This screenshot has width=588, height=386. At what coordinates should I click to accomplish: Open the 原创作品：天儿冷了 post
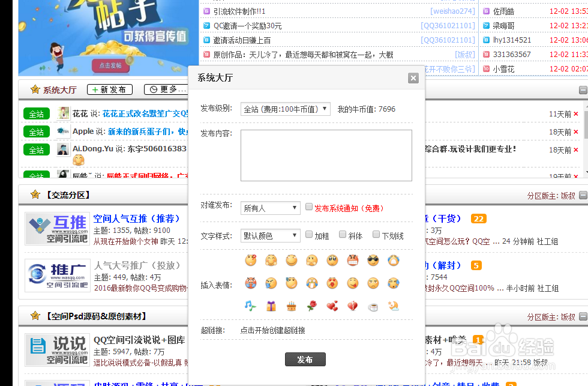pyautogui.click(x=303, y=55)
